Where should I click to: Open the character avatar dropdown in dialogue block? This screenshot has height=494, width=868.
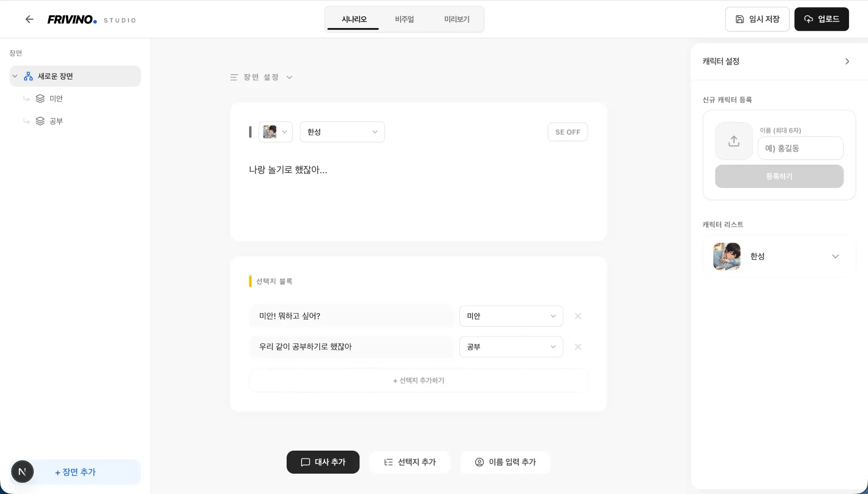coord(275,132)
